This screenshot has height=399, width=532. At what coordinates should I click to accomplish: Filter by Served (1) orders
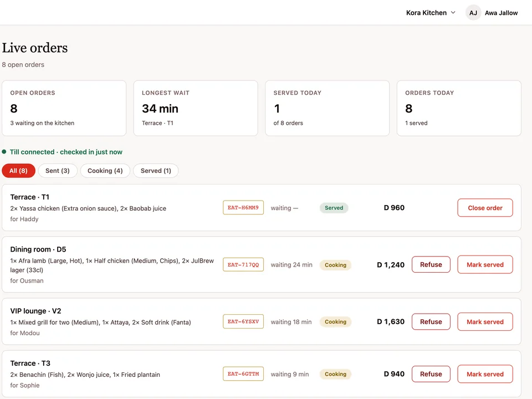point(156,171)
